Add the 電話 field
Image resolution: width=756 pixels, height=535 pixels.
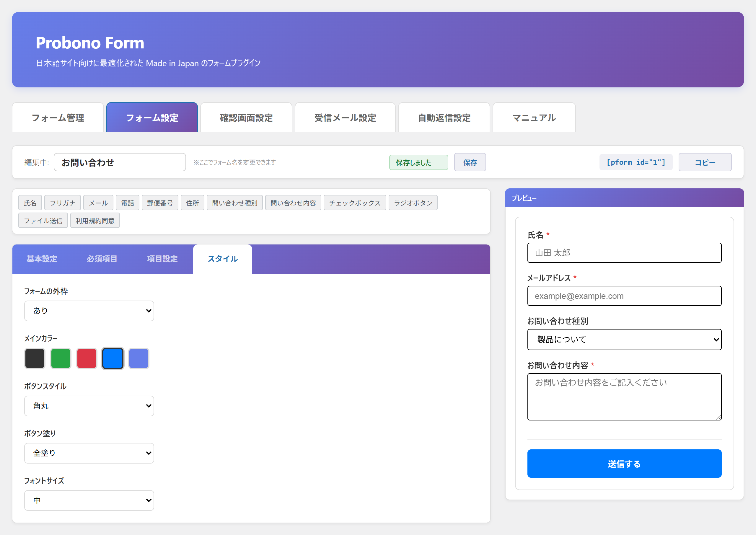click(x=128, y=203)
